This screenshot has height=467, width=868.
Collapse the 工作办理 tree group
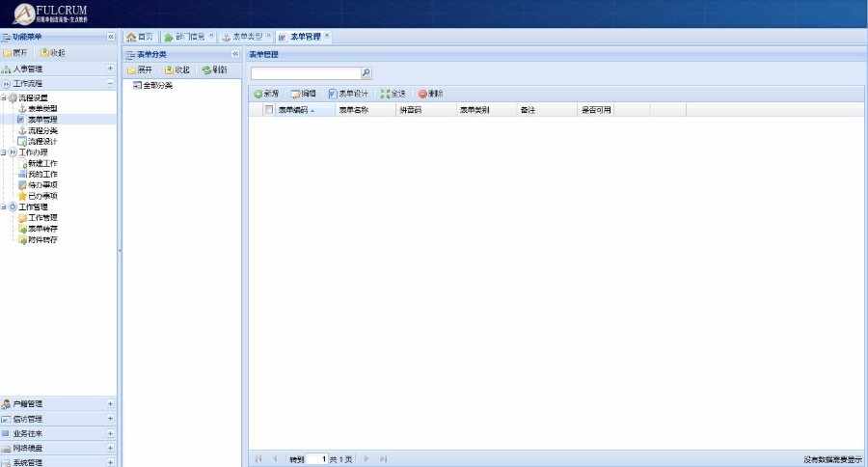click(3, 152)
